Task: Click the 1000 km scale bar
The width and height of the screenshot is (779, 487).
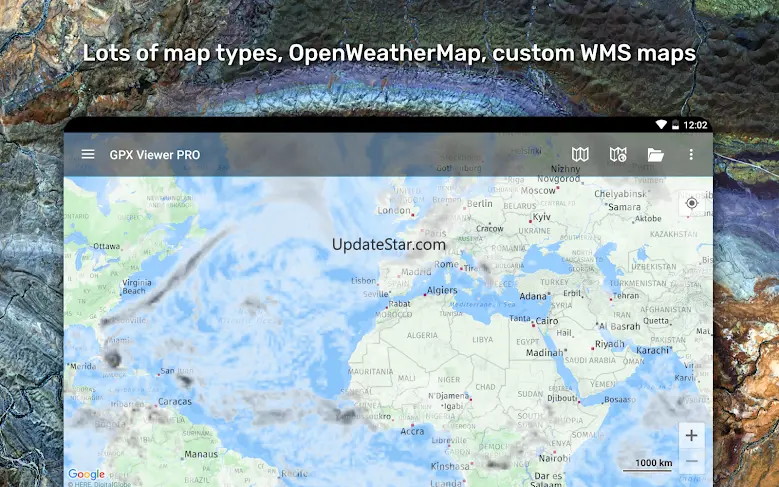Action: coord(647,465)
